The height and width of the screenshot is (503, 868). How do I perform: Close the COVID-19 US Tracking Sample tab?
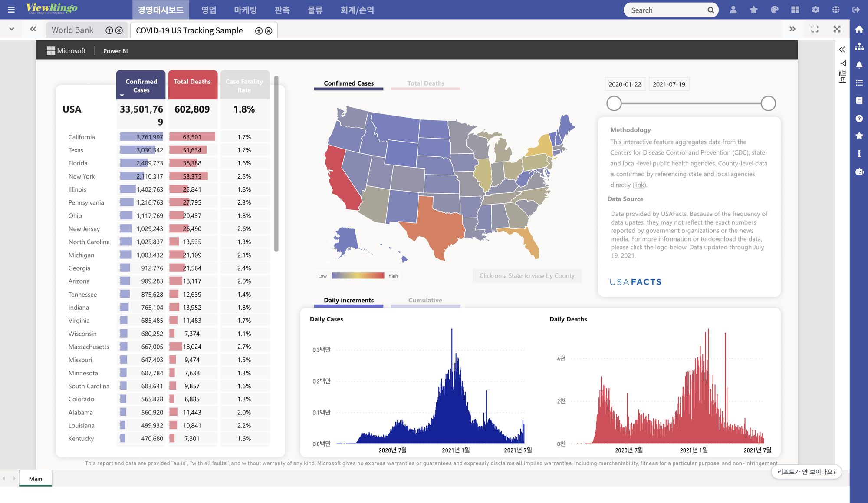click(269, 31)
